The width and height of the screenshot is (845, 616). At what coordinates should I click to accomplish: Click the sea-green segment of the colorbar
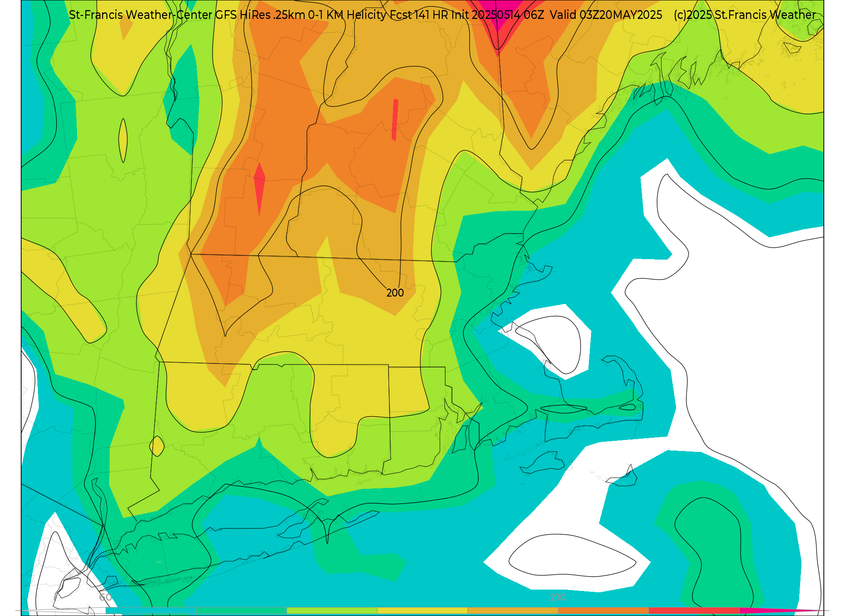click(242, 611)
